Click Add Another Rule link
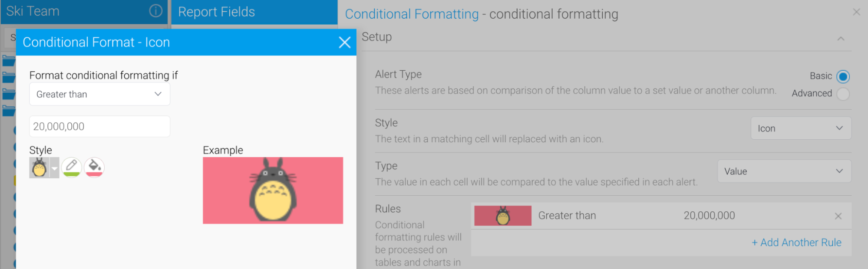Viewport: 868px width, 269px height. click(796, 243)
